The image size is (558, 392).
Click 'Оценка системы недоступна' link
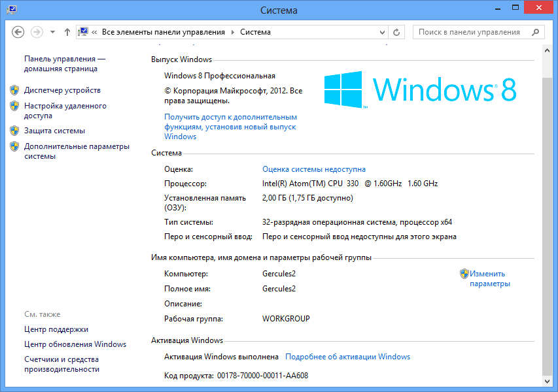point(314,169)
